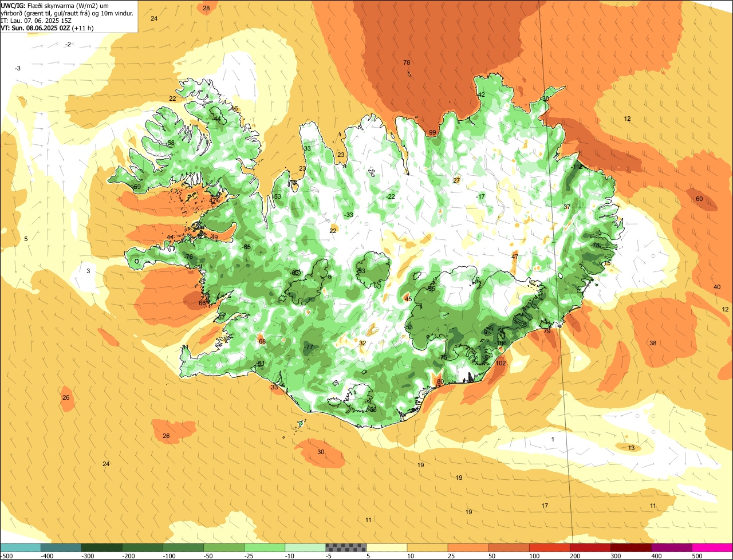Viewport: 733px width, 560px height.
Task: Click the value 57 near Faxaflói bay
Action: (x=222, y=317)
